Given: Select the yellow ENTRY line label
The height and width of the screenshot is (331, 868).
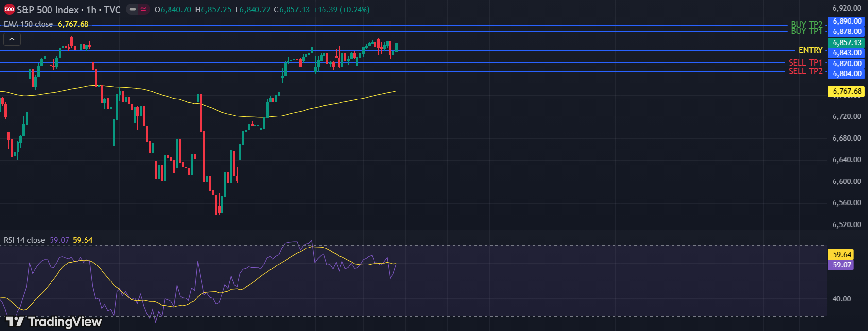Looking at the screenshot, I should point(810,50).
